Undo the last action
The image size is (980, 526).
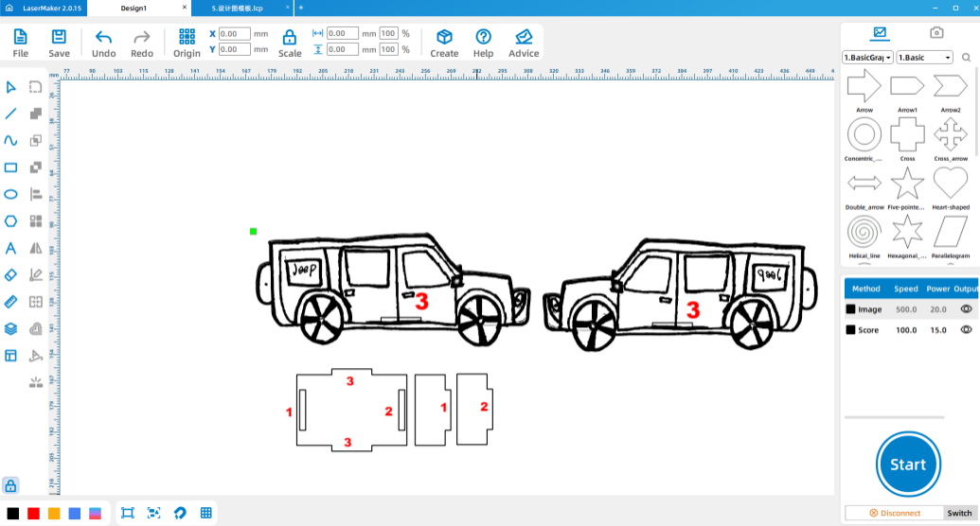(x=104, y=44)
